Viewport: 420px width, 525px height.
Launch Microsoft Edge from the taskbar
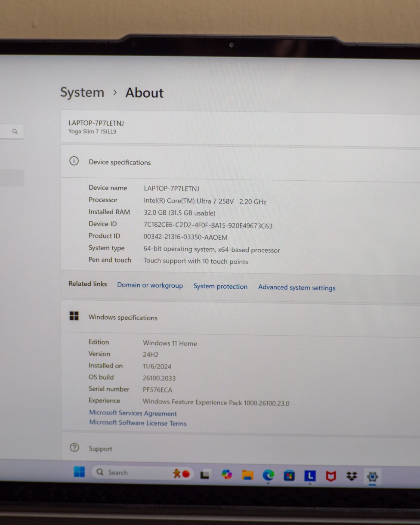(x=269, y=475)
